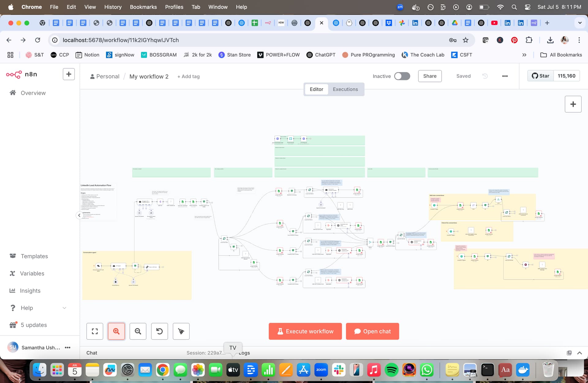Open the add node plus panel button
This screenshot has height=383, width=588.
coord(573,104)
